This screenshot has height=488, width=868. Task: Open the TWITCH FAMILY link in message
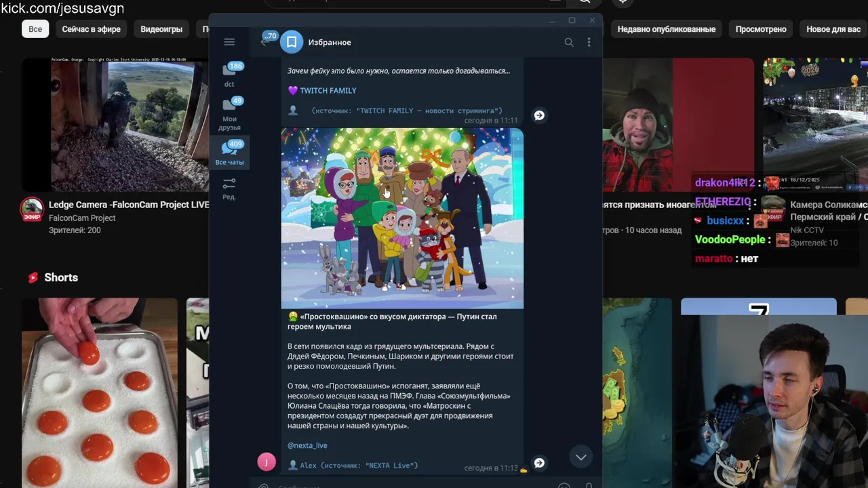[x=328, y=90]
